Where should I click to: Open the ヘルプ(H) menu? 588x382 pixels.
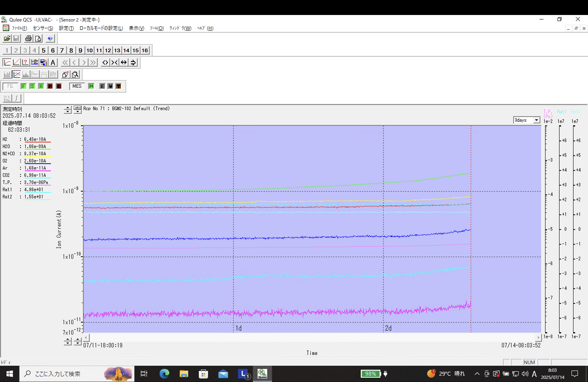coord(205,28)
